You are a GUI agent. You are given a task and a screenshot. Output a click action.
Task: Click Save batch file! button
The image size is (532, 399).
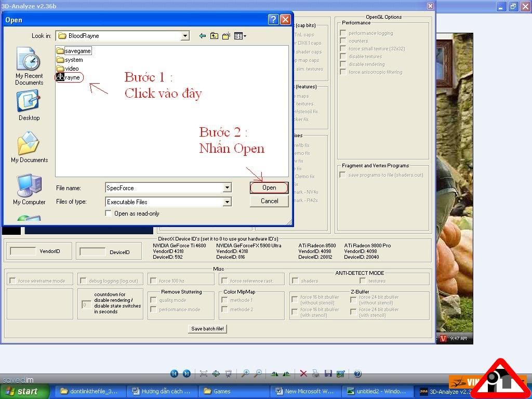coord(208,328)
